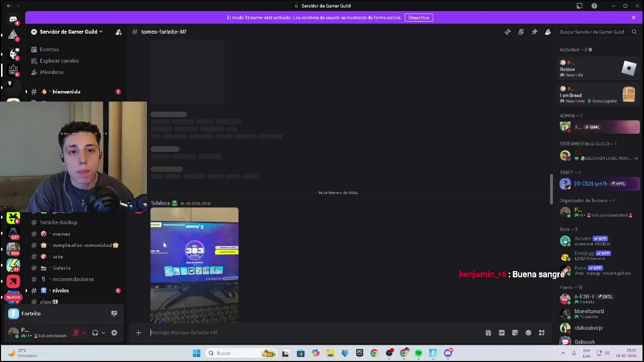Open taskbar clock showing 23:17

627,353
